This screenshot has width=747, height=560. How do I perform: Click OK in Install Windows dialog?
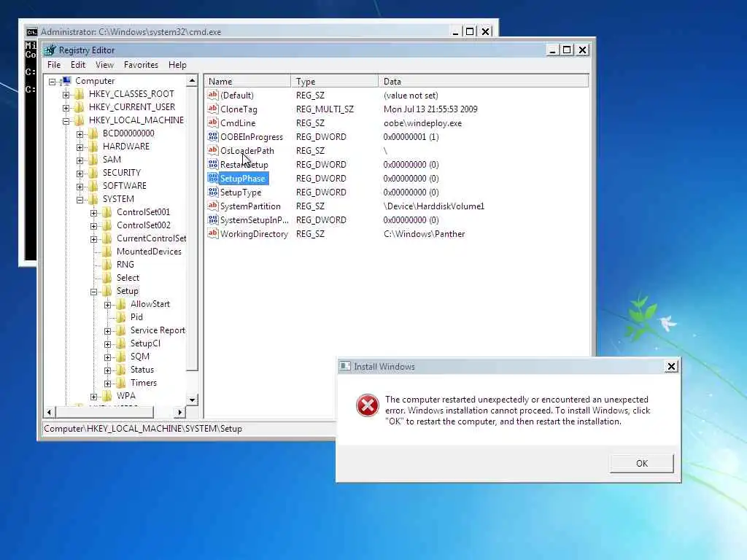[x=642, y=463]
